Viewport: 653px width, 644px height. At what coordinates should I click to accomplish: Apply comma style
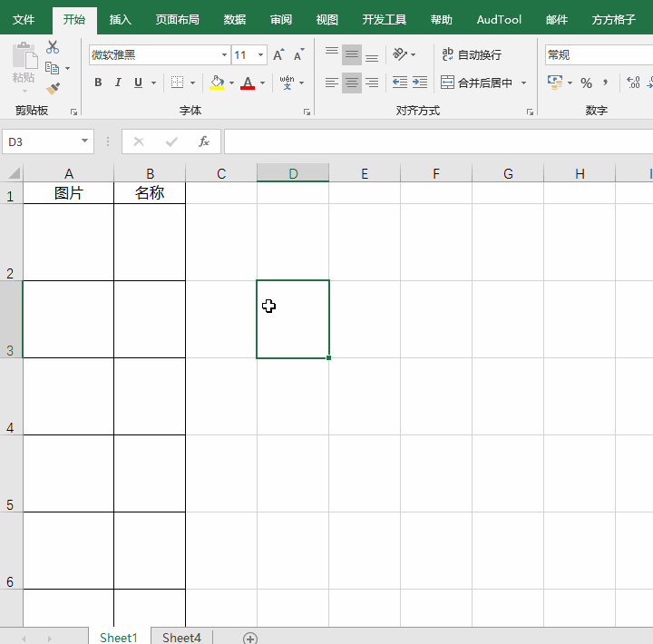pos(606,83)
